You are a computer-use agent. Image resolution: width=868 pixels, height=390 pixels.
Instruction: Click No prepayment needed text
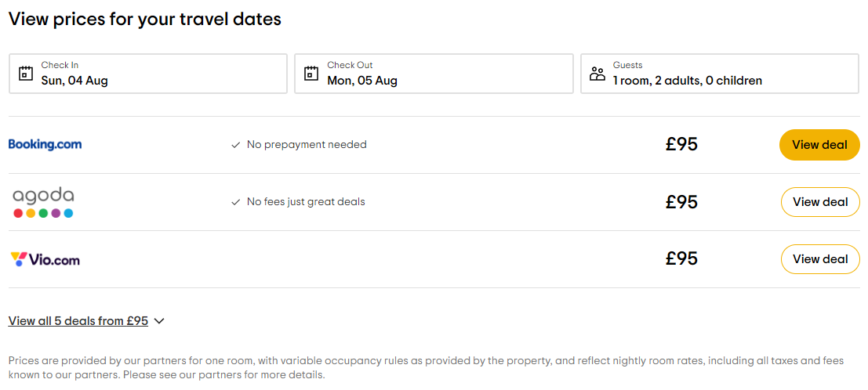click(x=307, y=145)
